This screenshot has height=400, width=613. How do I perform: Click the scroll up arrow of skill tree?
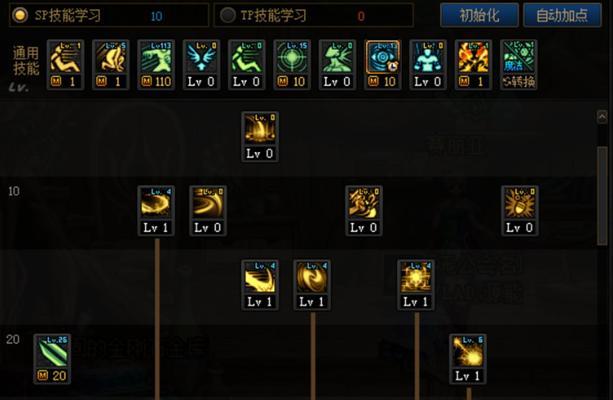pyautogui.click(x=602, y=117)
